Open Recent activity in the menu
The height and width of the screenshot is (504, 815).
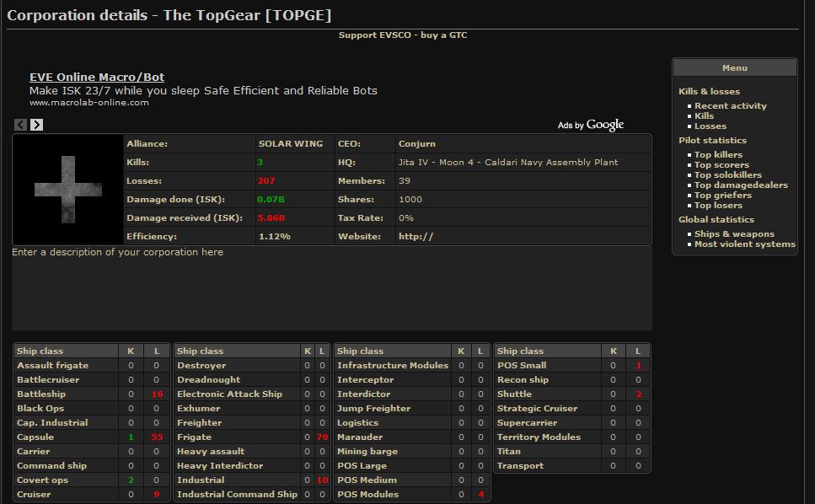click(x=730, y=105)
